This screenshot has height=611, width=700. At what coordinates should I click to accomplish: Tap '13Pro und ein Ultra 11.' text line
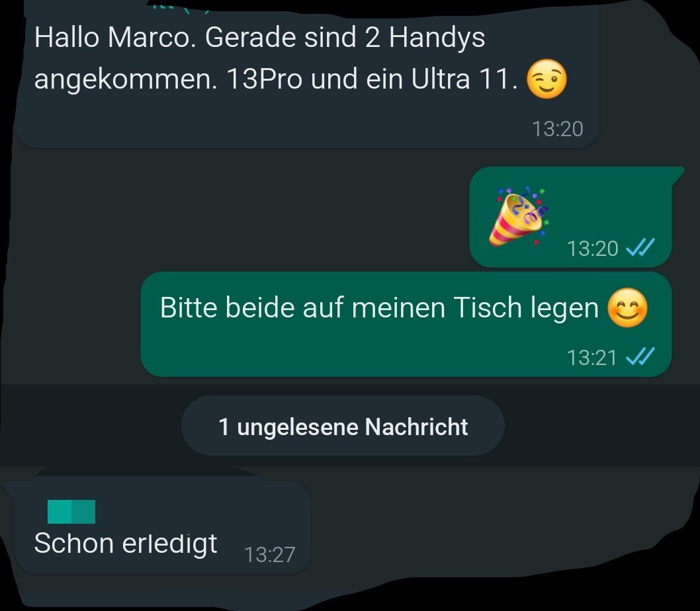pyautogui.click(x=372, y=79)
